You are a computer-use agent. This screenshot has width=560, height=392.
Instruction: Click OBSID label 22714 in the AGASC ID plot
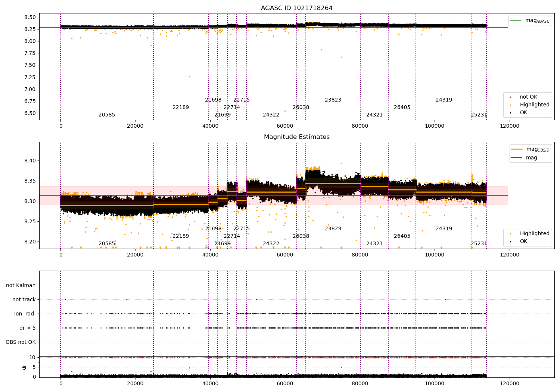click(x=232, y=108)
